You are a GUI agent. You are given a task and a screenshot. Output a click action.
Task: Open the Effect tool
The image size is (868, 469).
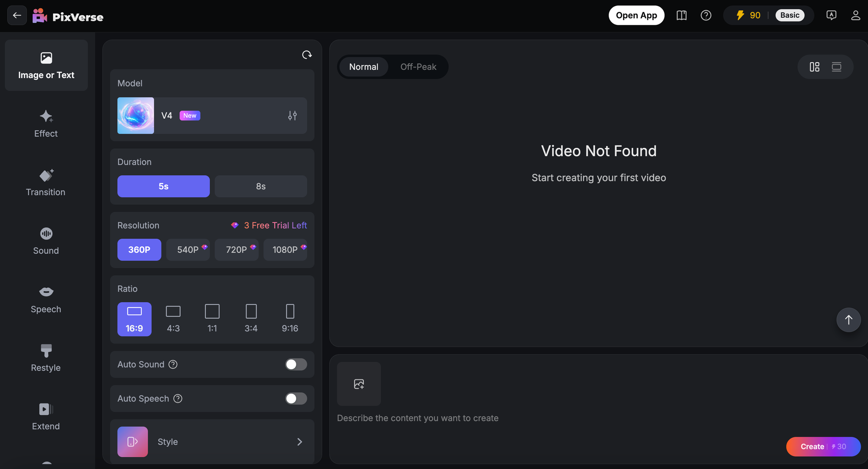tap(46, 124)
